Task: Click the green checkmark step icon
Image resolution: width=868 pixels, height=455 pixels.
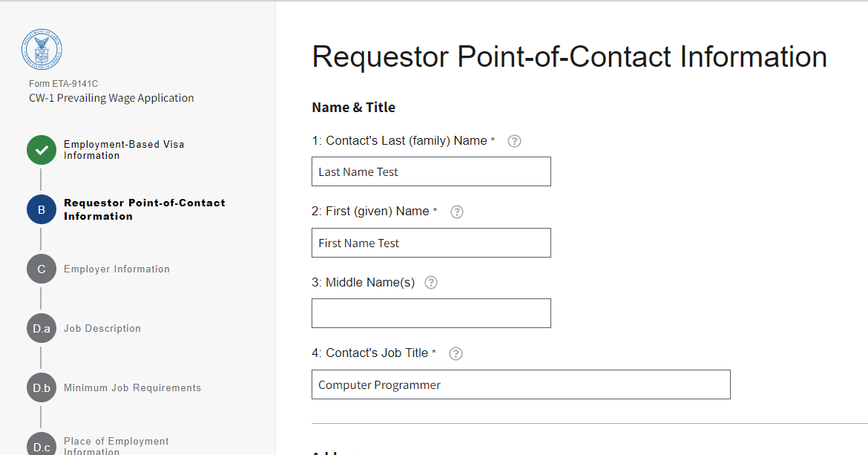Action: pyautogui.click(x=42, y=150)
